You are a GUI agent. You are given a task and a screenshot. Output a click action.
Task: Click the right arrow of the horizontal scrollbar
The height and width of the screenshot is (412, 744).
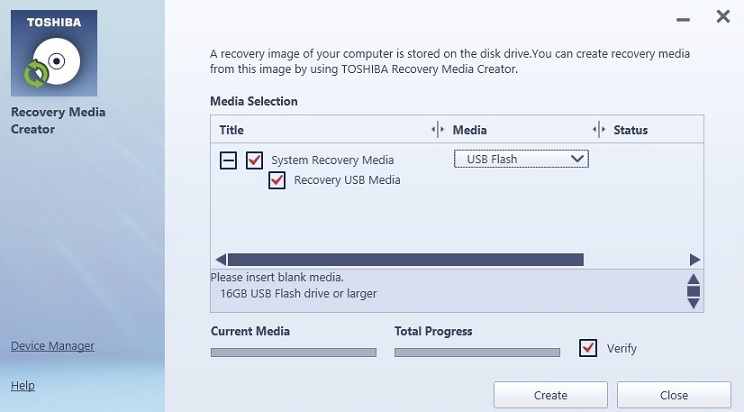click(x=695, y=260)
